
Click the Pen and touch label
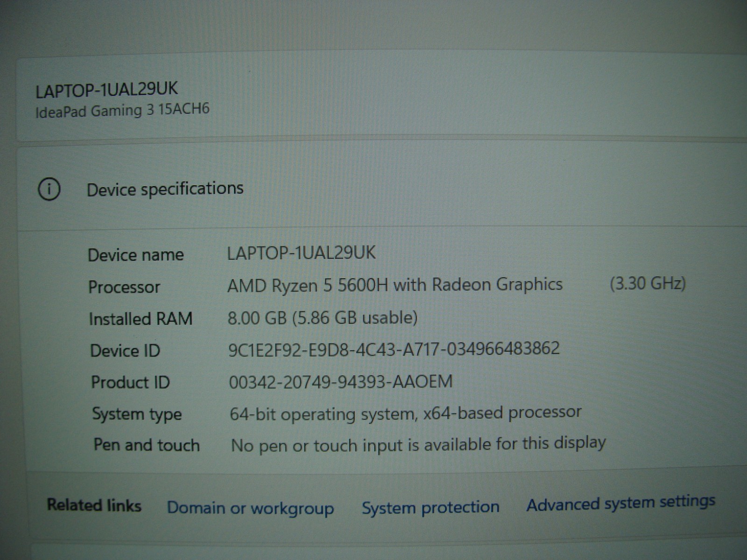(x=147, y=445)
